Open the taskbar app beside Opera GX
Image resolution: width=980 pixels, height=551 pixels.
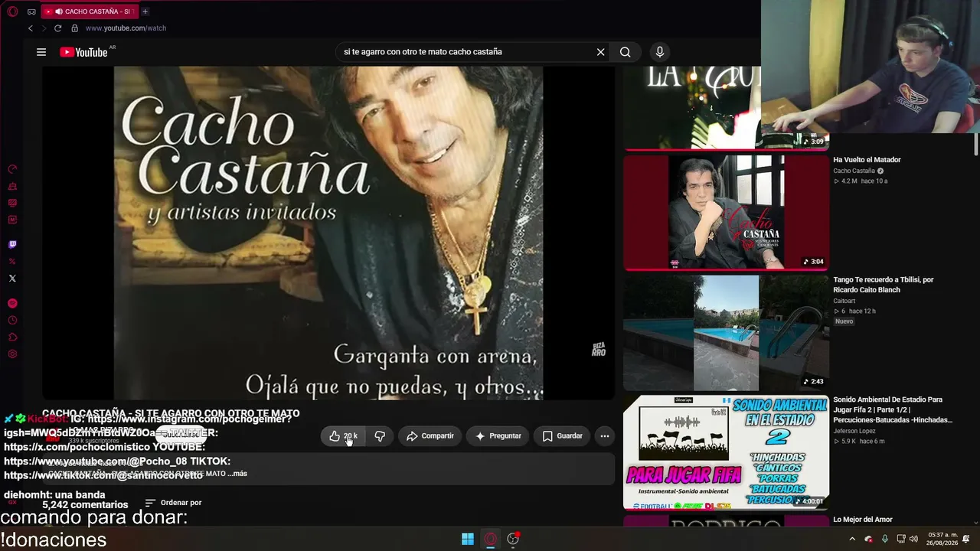tap(513, 539)
